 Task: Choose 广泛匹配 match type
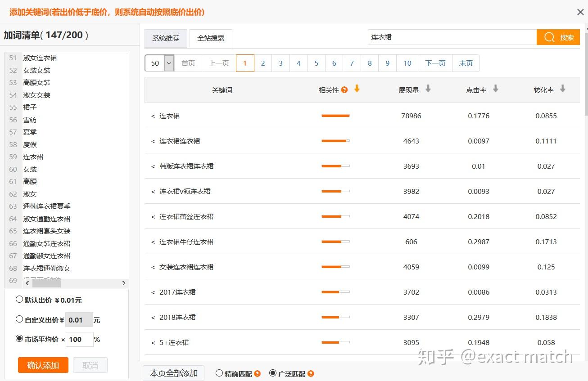(x=272, y=373)
